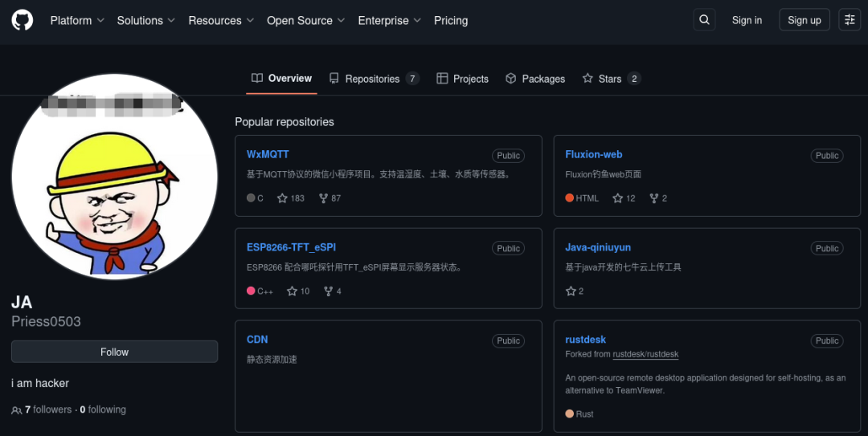Expand the Enterprise menu

[x=389, y=20]
